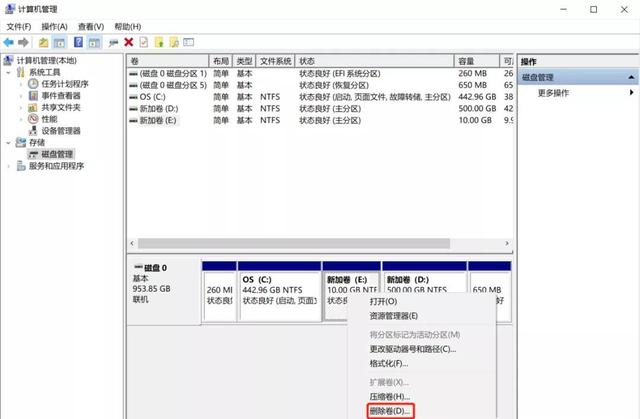This screenshot has width=640, height=419.
Task: Click the list view settings toolbar icon
Action: coord(189,42)
